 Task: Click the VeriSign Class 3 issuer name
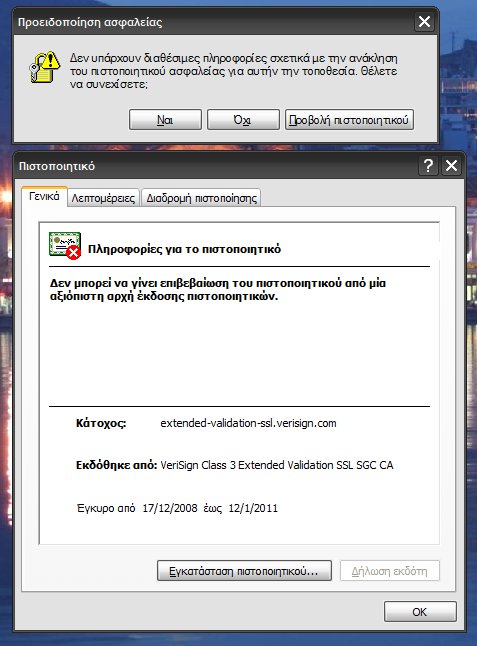tap(277, 465)
